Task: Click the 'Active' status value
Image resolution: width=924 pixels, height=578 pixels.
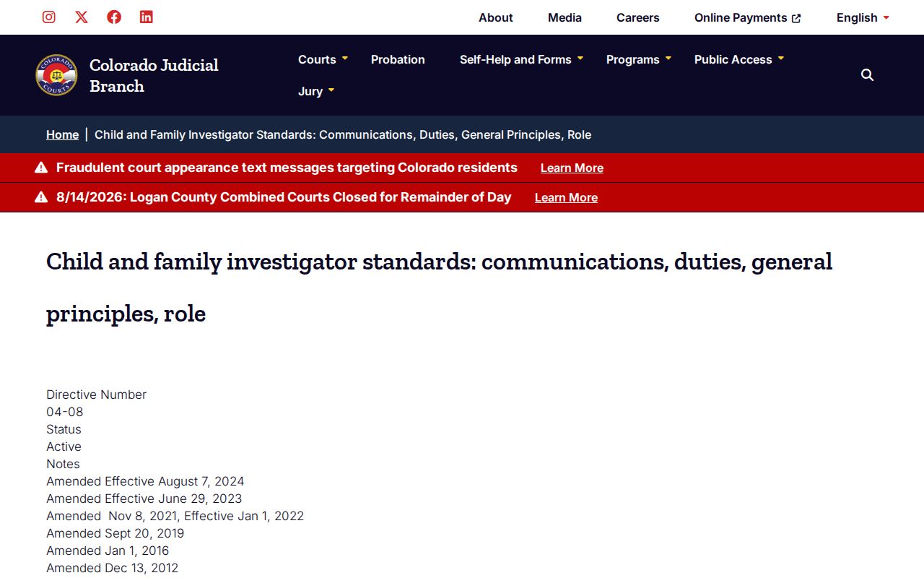Action: [x=64, y=447]
